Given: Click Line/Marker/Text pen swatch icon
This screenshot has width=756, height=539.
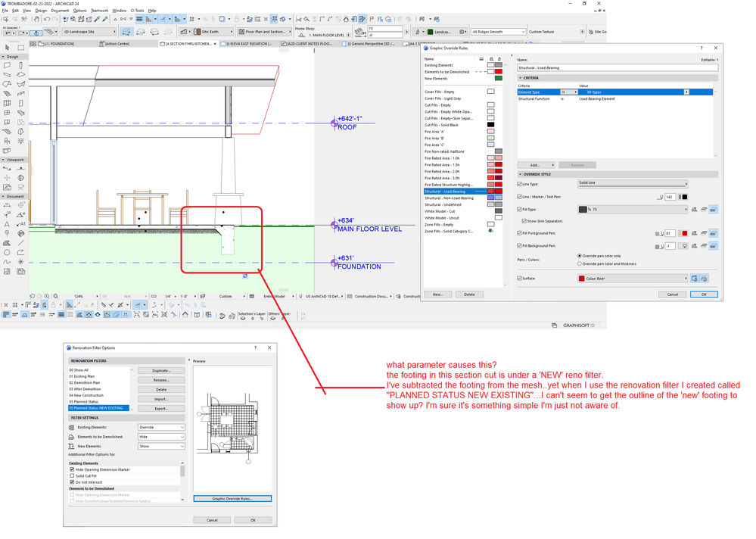Looking at the screenshot, I should (x=685, y=197).
